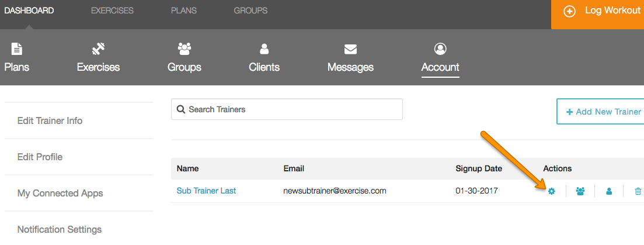
Task: Click the Log Workout button
Action: coord(598,15)
